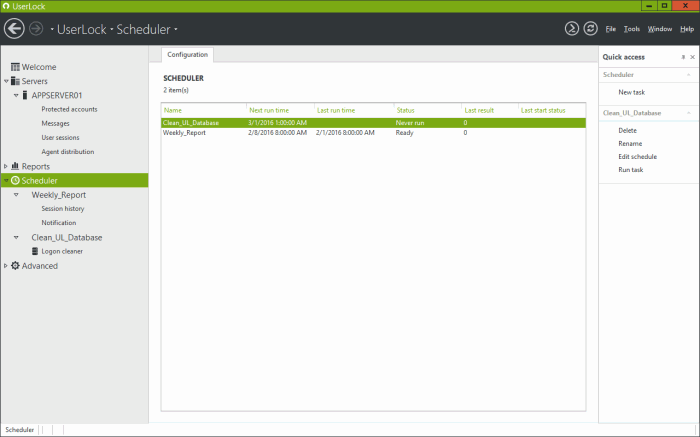The height and width of the screenshot is (437, 700).
Task: Pin the Quick access panel
Action: coord(683,57)
